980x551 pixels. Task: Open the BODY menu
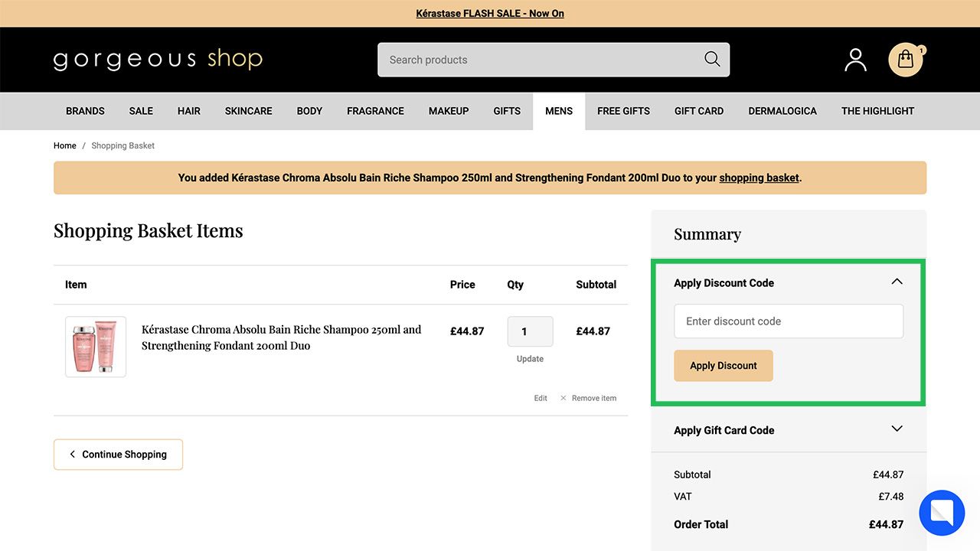pos(309,111)
